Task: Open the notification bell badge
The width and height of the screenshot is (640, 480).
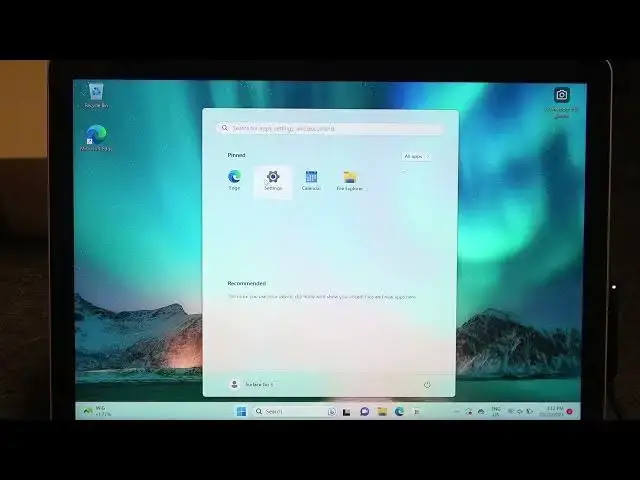Action: tap(570, 411)
